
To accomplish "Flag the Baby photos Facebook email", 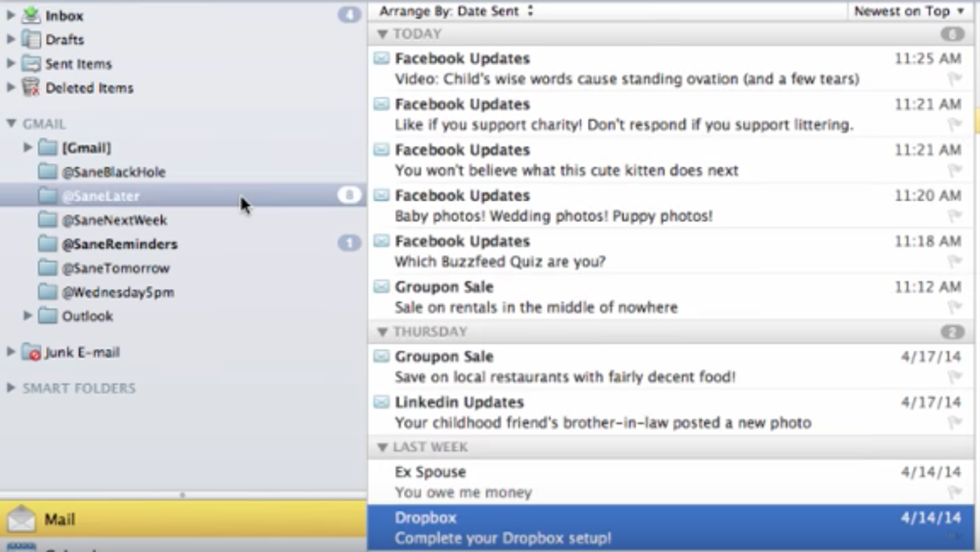I will [955, 216].
